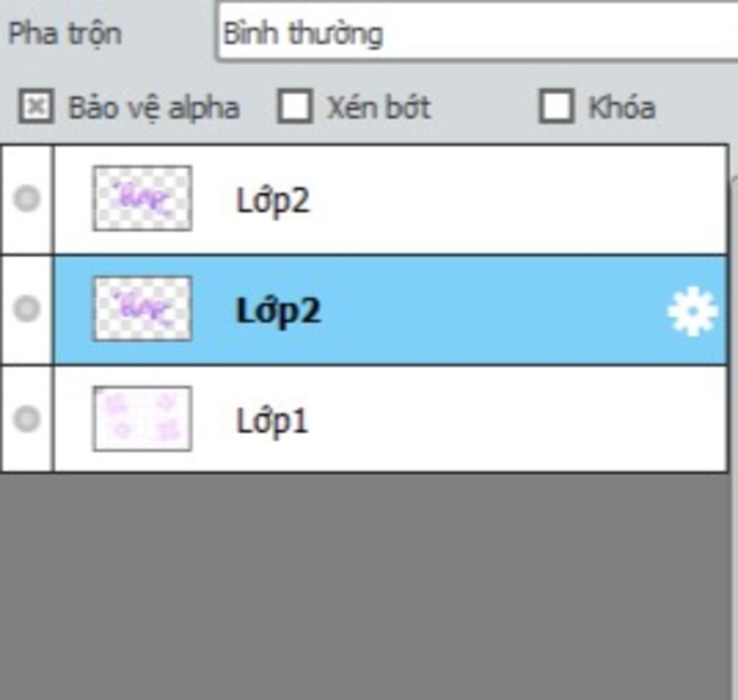Click the bold Lớp2 name in the highlighted row
Image resolution: width=738 pixels, height=700 pixels.
tap(278, 311)
